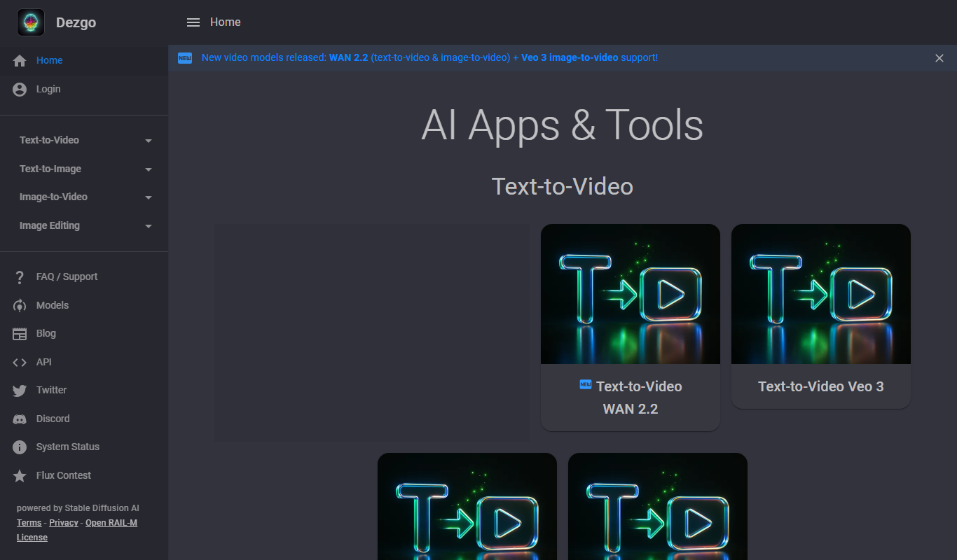Open the Blog link

pos(46,333)
